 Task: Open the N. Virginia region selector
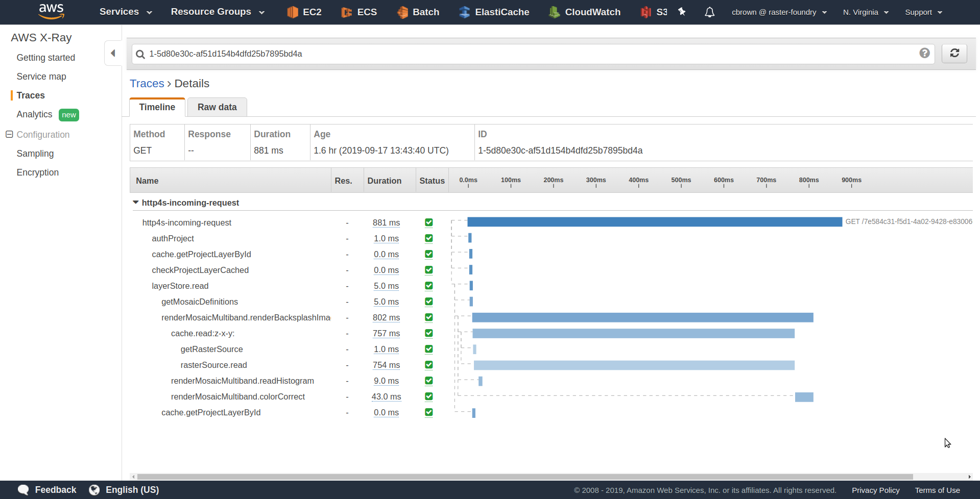(865, 12)
